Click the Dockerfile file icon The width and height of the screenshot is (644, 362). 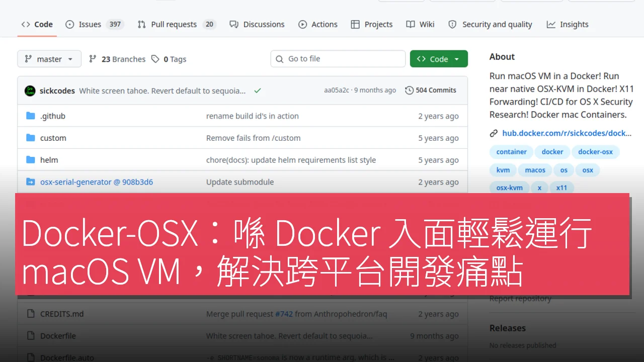click(31, 336)
